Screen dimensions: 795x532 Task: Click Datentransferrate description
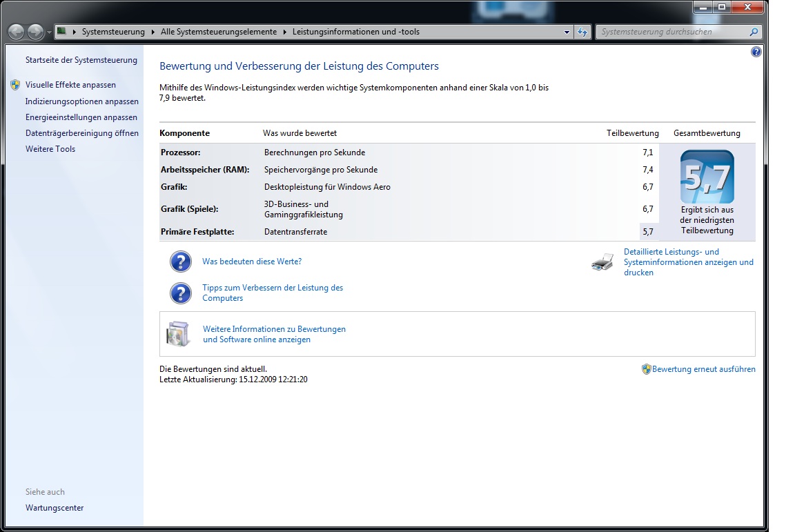(x=295, y=232)
